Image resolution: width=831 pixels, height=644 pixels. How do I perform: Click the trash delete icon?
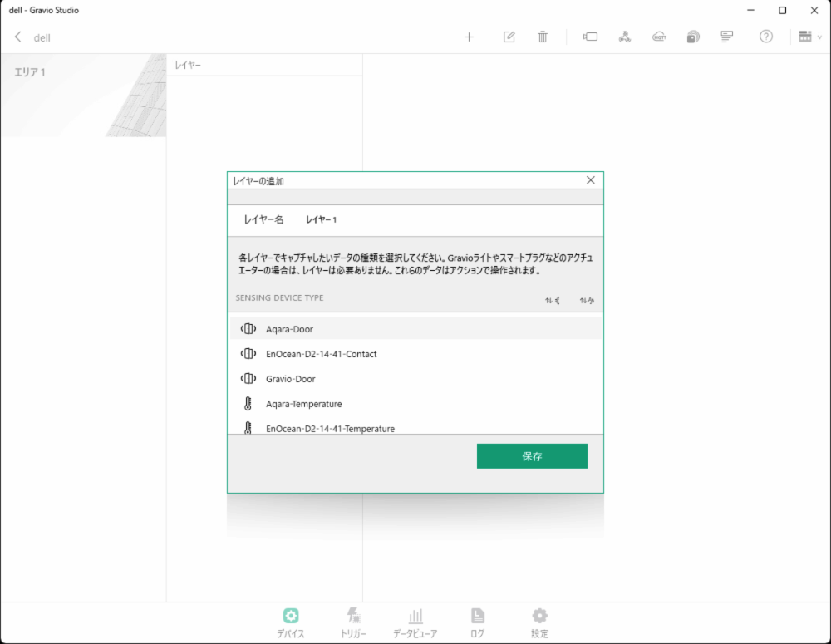(542, 37)
